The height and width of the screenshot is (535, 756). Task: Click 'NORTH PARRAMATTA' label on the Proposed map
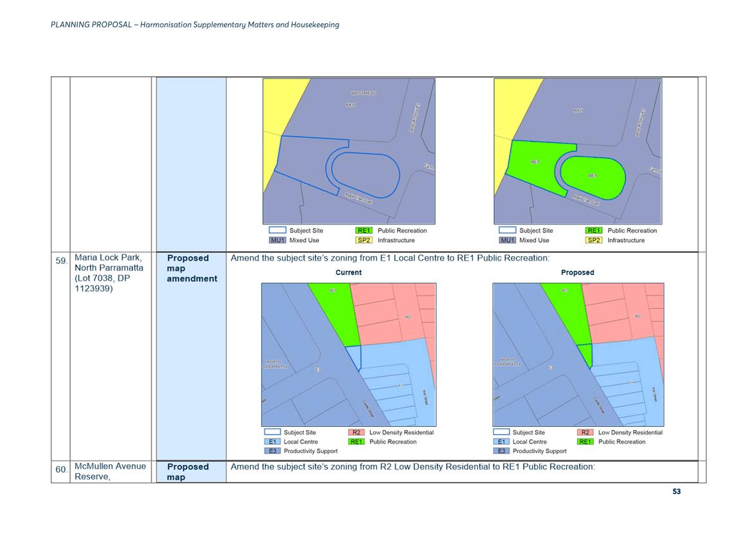[x=507, y=362]
